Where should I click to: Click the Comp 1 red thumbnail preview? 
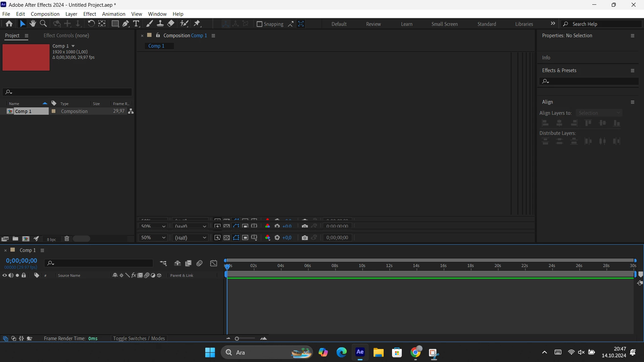click(26, 57)
